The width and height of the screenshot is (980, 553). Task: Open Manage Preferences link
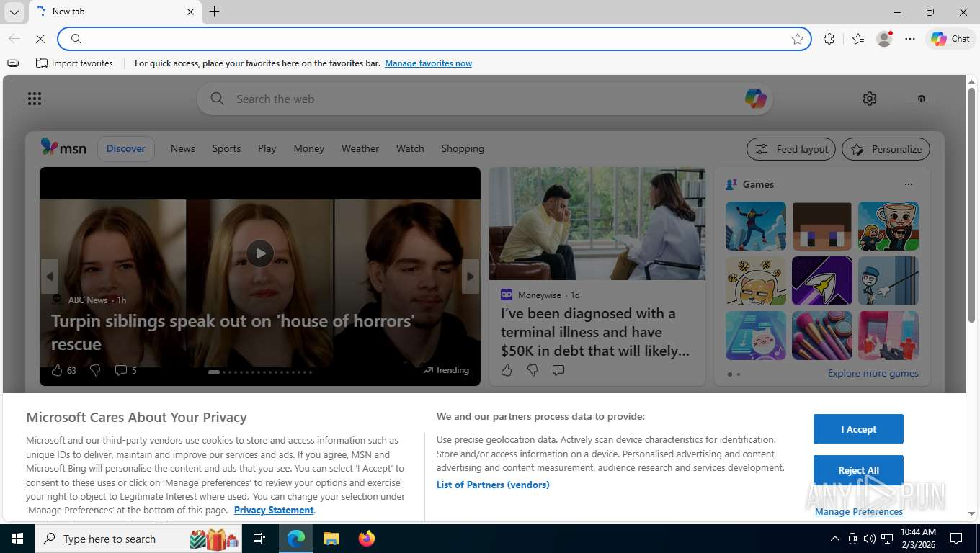coord(858,511)
